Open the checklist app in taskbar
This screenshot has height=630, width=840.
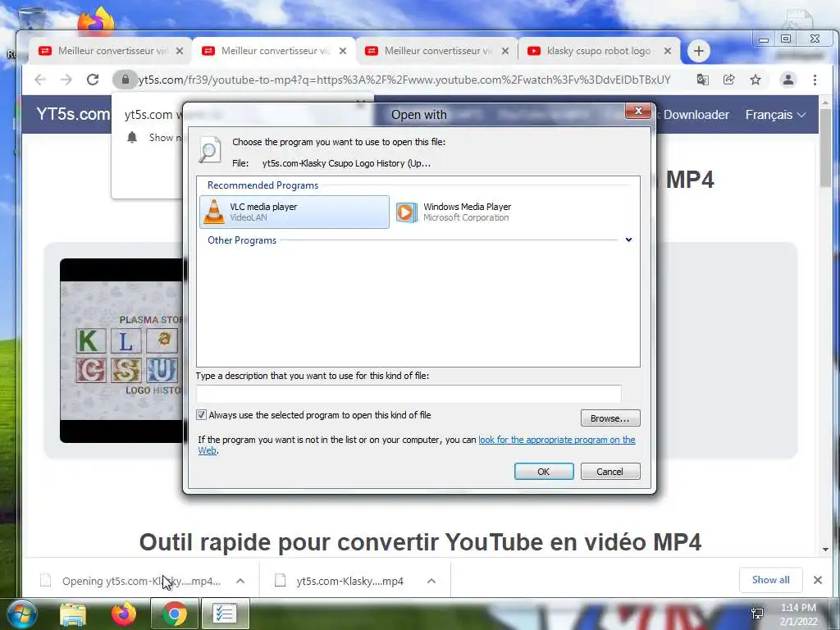[x=226, y=614]
